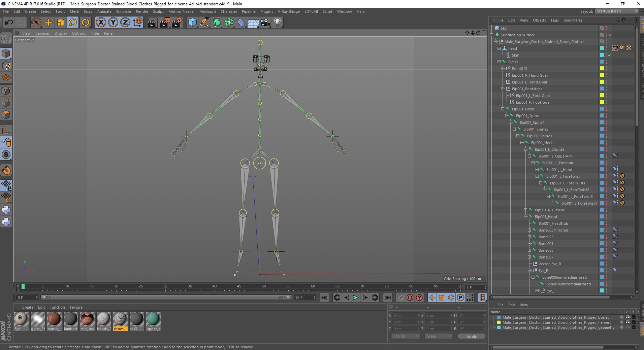Toggle X axis lock
This screenshot has height=350, width=644.
pos(101,23)
